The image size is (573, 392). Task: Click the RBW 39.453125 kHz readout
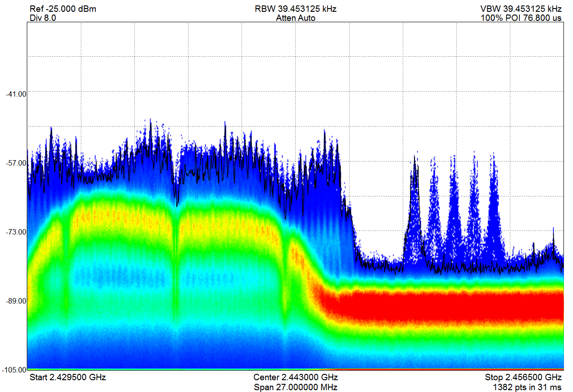(x=296, y=9)
